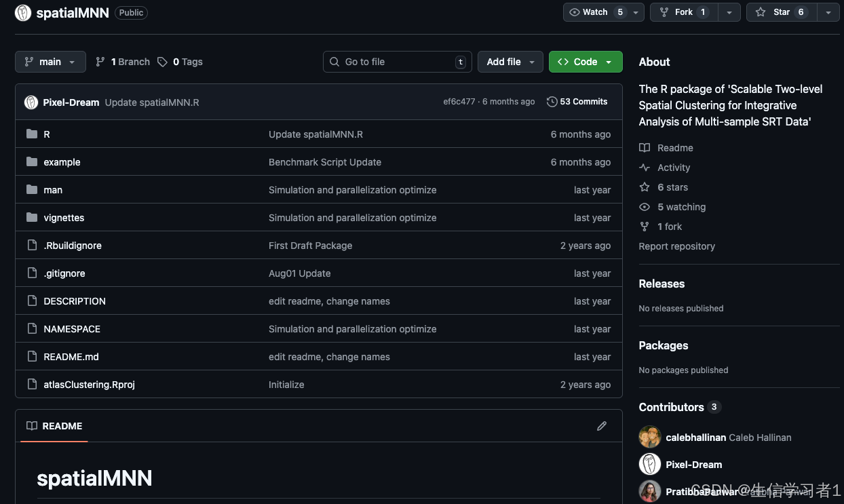Open the DESCRIPTION file
The image size is (844, 504).
[75, 301]
